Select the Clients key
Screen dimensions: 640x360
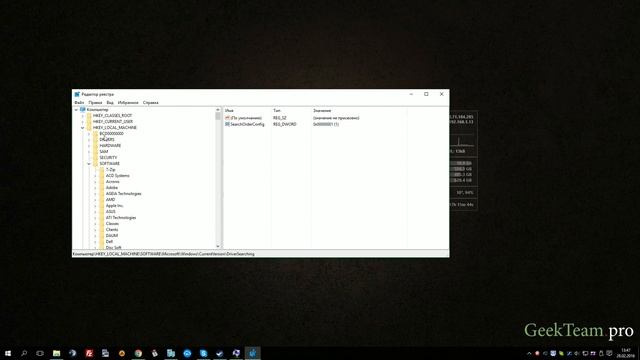point(112,230)
